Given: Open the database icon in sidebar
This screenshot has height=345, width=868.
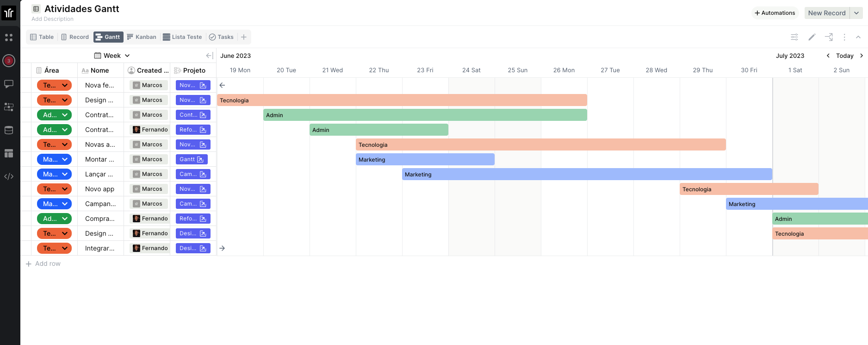Looking at the screenshot, I should tap(9, 130).
